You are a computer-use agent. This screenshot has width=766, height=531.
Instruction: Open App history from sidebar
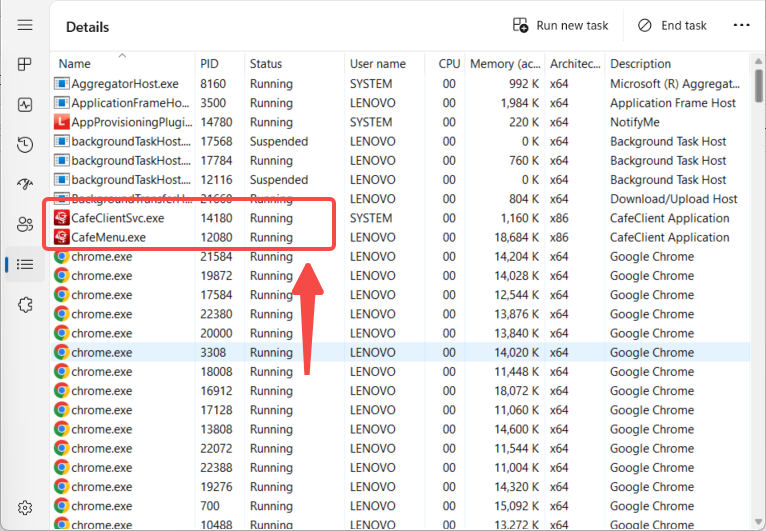(25, 144)
